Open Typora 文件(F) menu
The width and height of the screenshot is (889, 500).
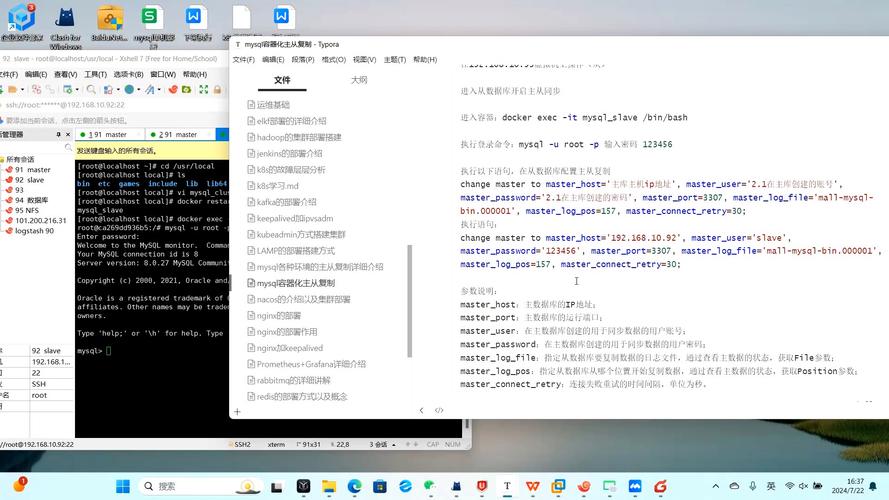244,60
